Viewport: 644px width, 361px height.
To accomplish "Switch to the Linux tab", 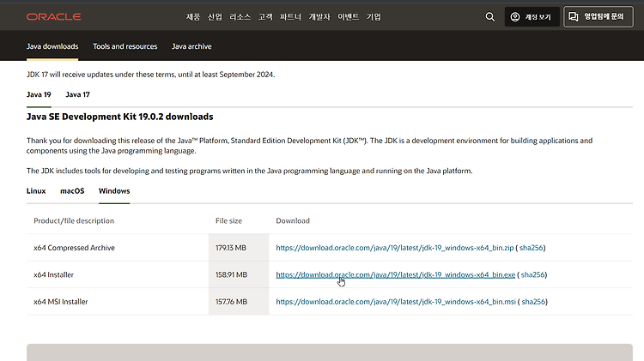I will coord(36,190).
